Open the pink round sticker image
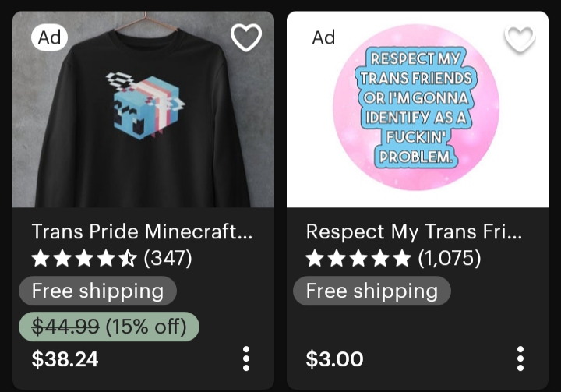 [x=418, y=109]
